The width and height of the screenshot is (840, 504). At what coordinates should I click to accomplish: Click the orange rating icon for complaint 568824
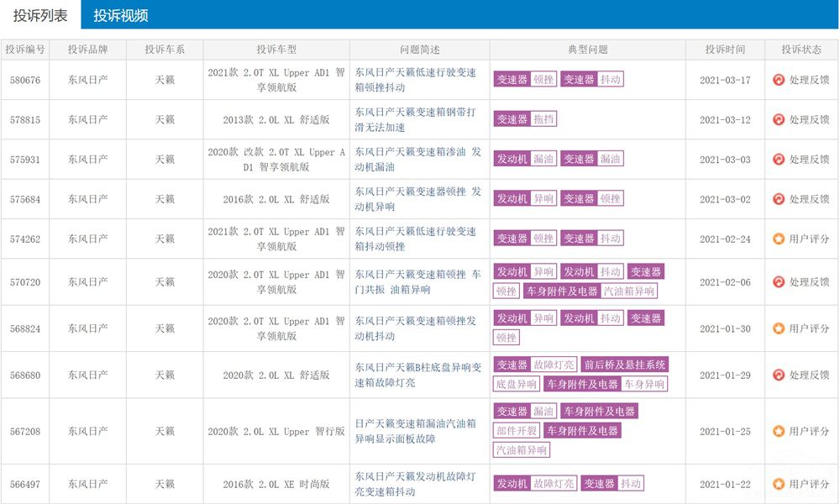[x=779, y=328]
